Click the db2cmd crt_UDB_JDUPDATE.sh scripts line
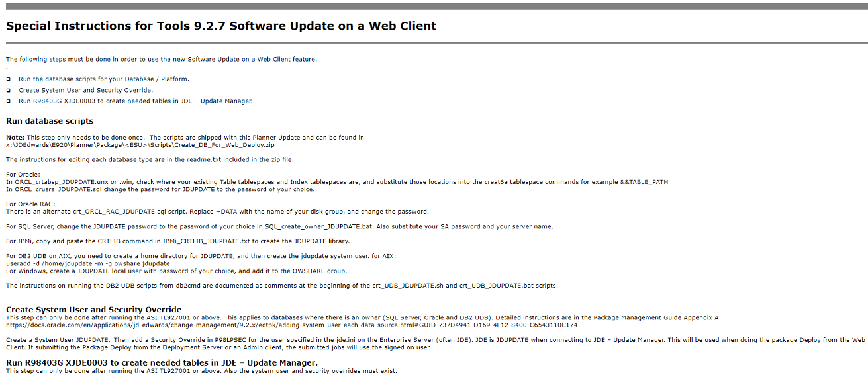This screenshot has height=379, width=868. click(282, 286)
